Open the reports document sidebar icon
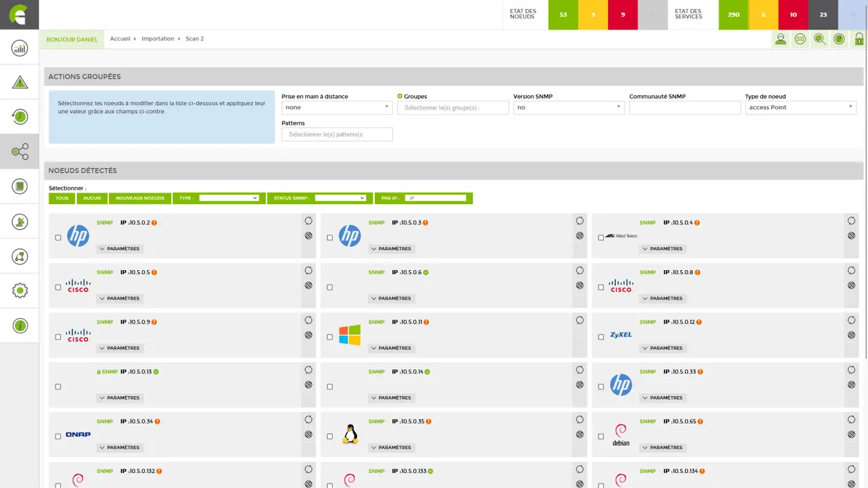 (x=19, y=186)
